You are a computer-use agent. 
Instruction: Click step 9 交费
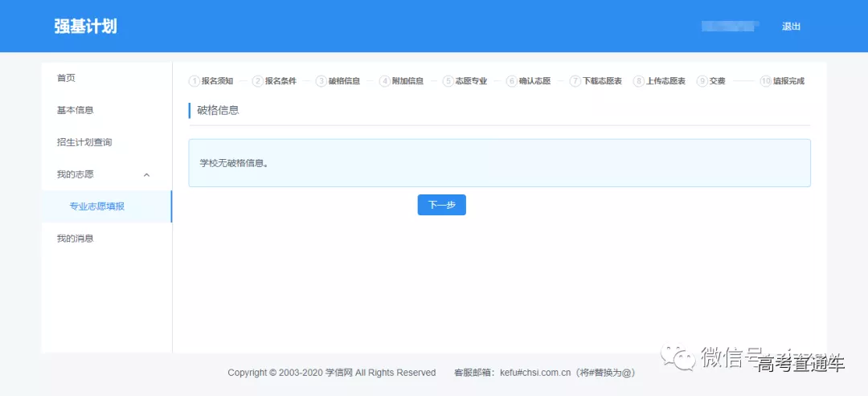(711, 81)
